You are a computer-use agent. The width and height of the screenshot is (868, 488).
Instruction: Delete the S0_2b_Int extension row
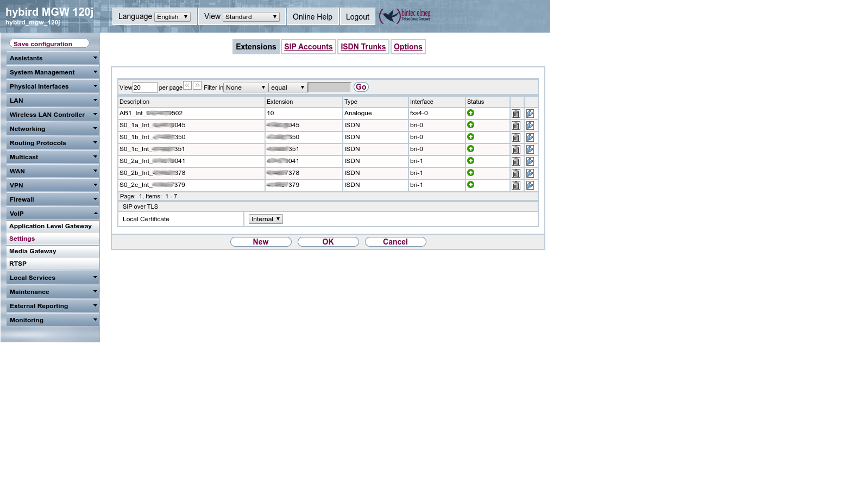[x=516, y=173]
